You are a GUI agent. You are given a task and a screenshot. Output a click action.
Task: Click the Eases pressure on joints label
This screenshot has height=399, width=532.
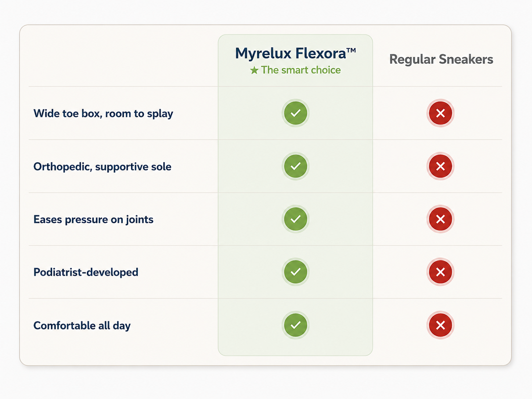click(93, 220)
